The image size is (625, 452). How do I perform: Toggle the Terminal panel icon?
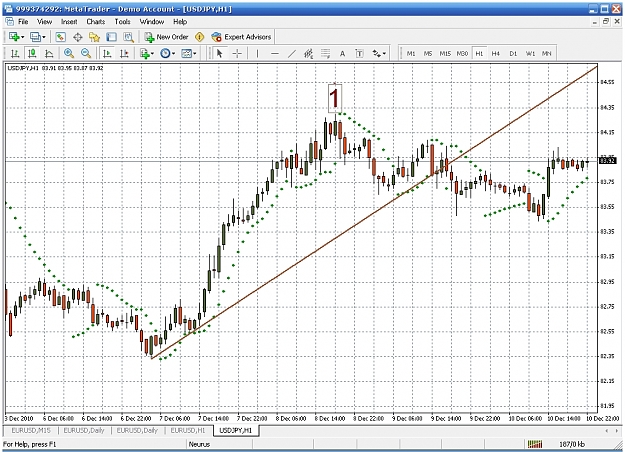[x=111, y=37]
